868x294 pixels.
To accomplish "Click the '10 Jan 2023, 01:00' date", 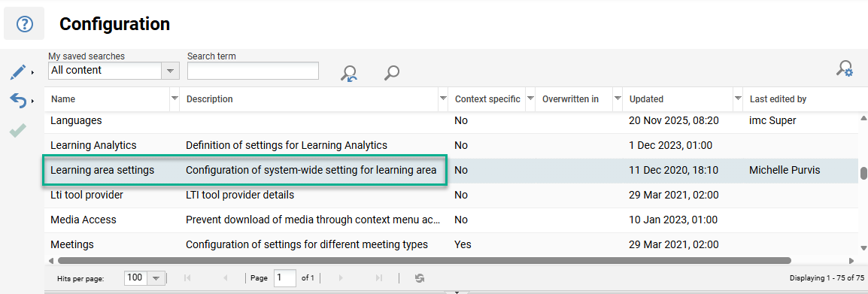I will tap(673, 220).
